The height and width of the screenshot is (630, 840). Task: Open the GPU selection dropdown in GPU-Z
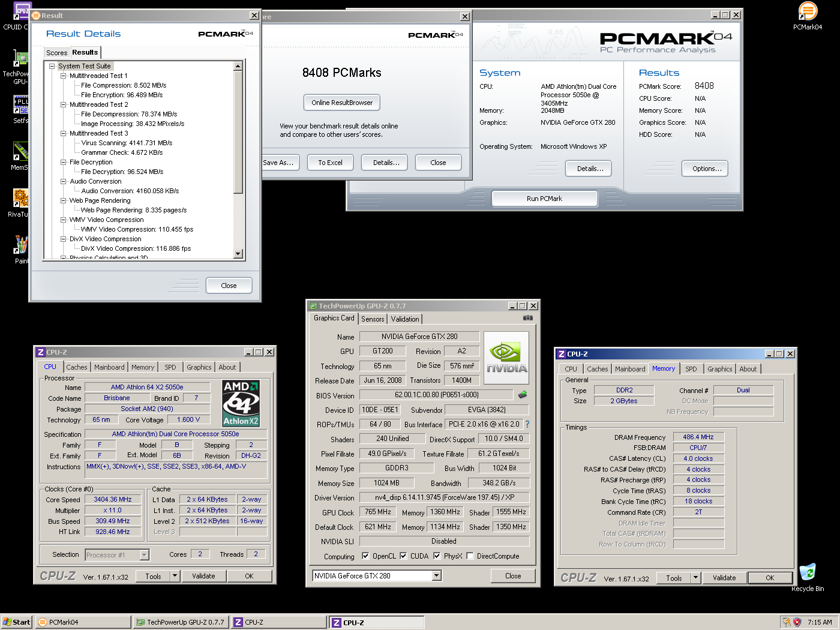pos(437,576)
